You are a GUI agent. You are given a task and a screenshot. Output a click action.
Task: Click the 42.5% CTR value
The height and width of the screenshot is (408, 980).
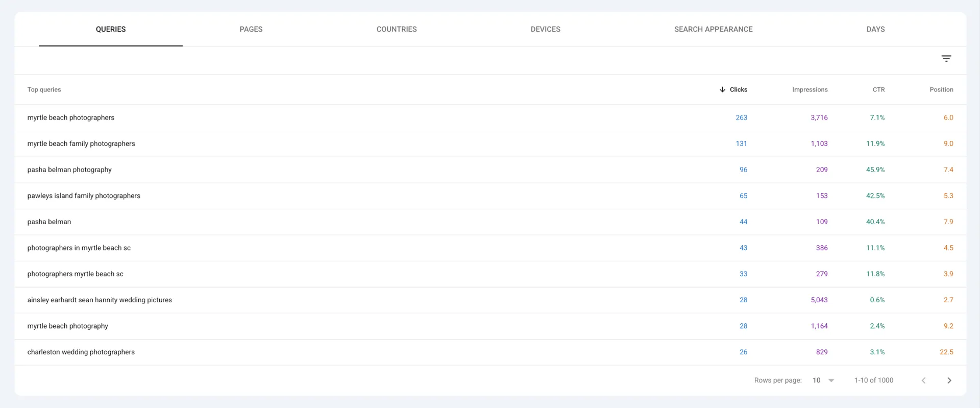coord(875,196)
